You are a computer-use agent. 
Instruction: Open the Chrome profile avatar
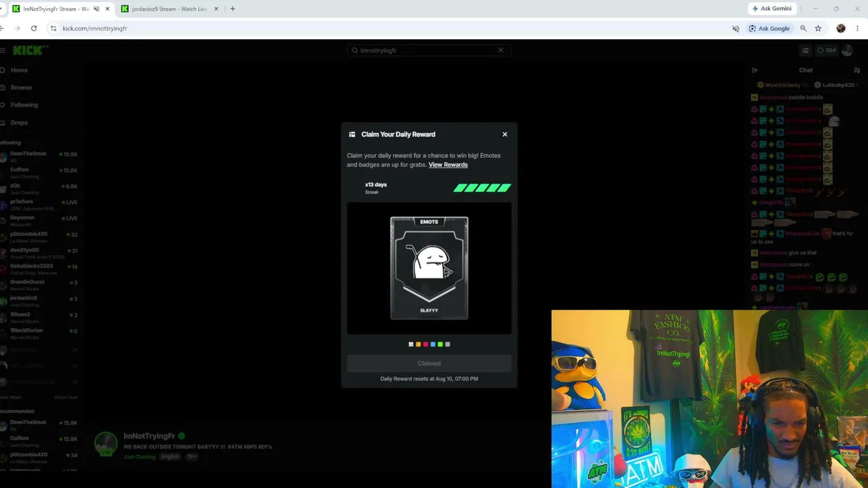(841, 28)
